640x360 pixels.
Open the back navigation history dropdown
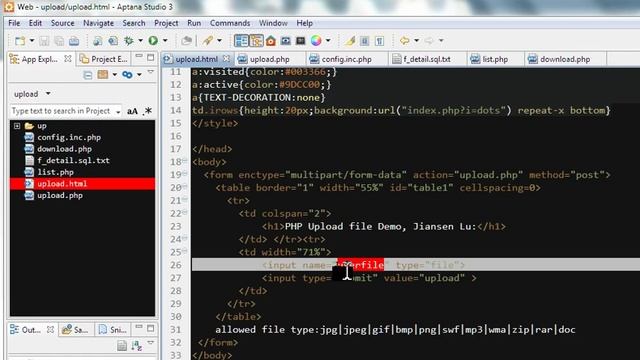(x=416, y=40)
